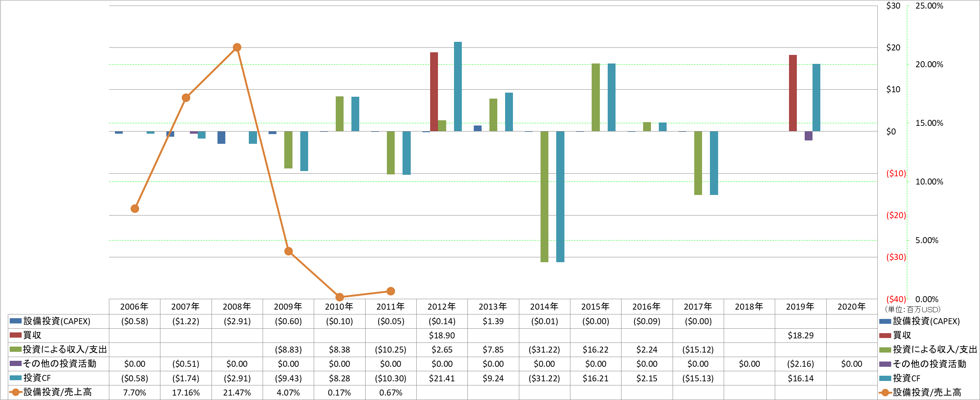Click the purple other-investing bar for 2019
This screenshot has height=400, width=980.
[x=808, y=136]
